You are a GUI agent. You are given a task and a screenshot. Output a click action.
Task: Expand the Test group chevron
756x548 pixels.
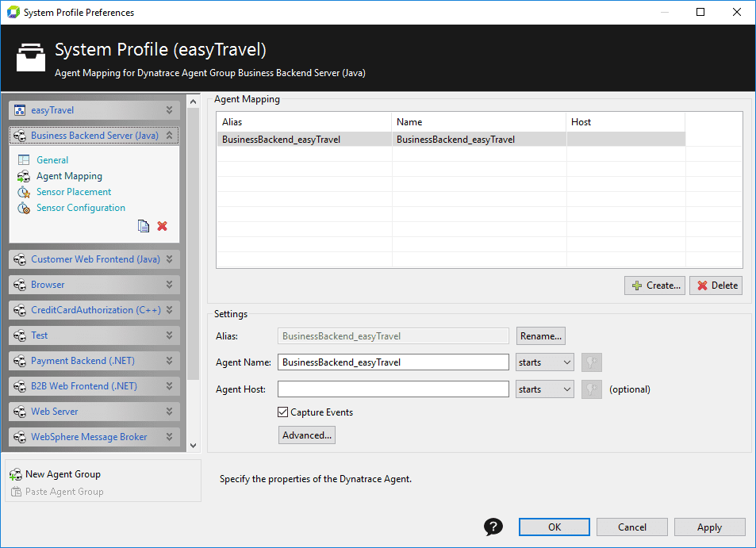click(x=169, y=335)
